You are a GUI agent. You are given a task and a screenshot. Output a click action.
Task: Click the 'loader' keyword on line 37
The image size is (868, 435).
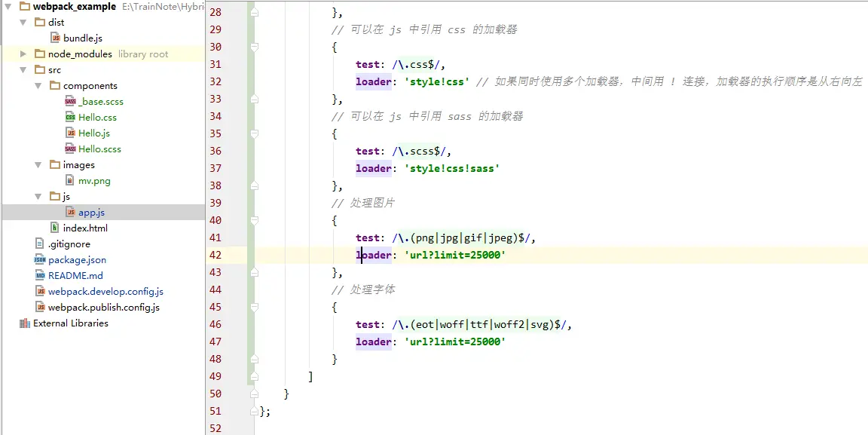coord(374,168)
